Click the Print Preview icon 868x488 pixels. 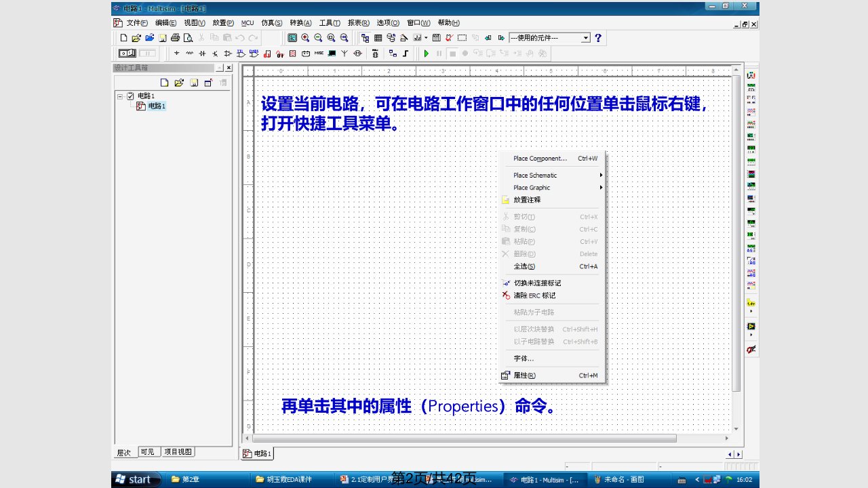coord(188,38)
